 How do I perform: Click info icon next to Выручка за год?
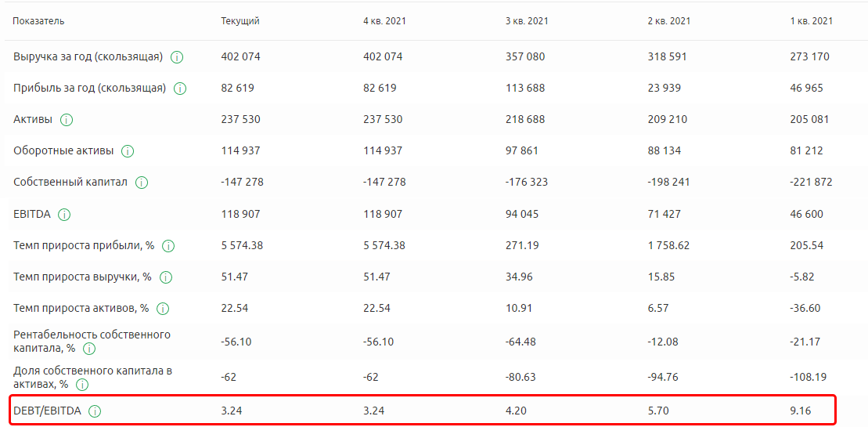[x=177, y=57]
